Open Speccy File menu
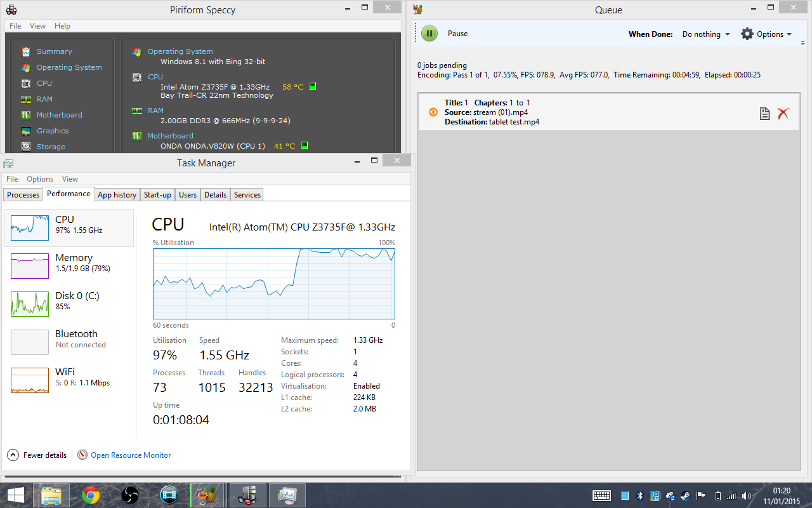The width and height of the screenshot is (812, 508). [15, 26]
